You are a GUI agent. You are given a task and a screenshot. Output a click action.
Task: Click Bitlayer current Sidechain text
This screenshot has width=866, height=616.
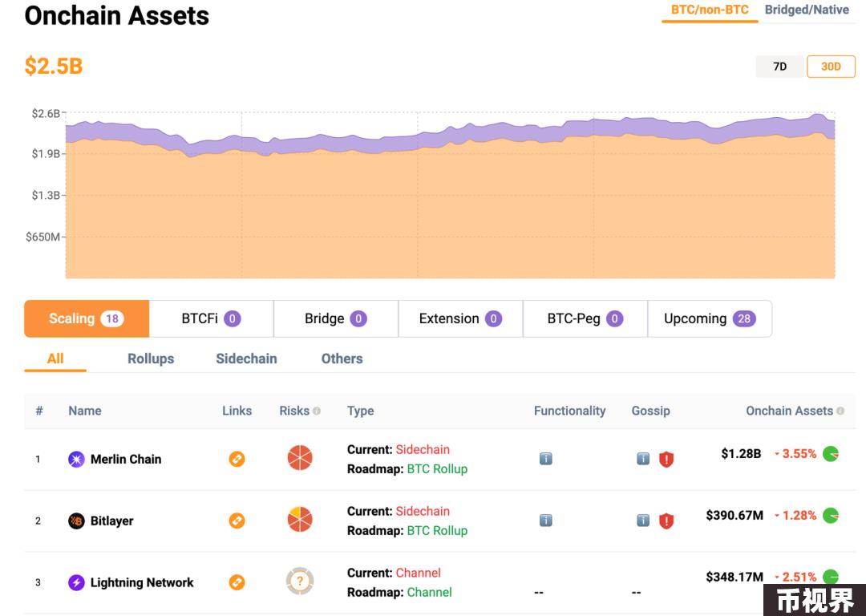[423, 511]
